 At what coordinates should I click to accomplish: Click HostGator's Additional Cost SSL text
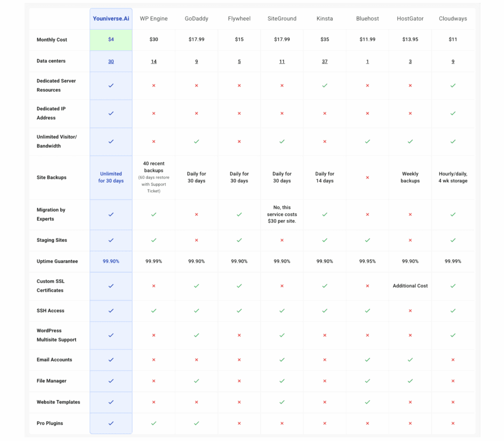point(410,286)
